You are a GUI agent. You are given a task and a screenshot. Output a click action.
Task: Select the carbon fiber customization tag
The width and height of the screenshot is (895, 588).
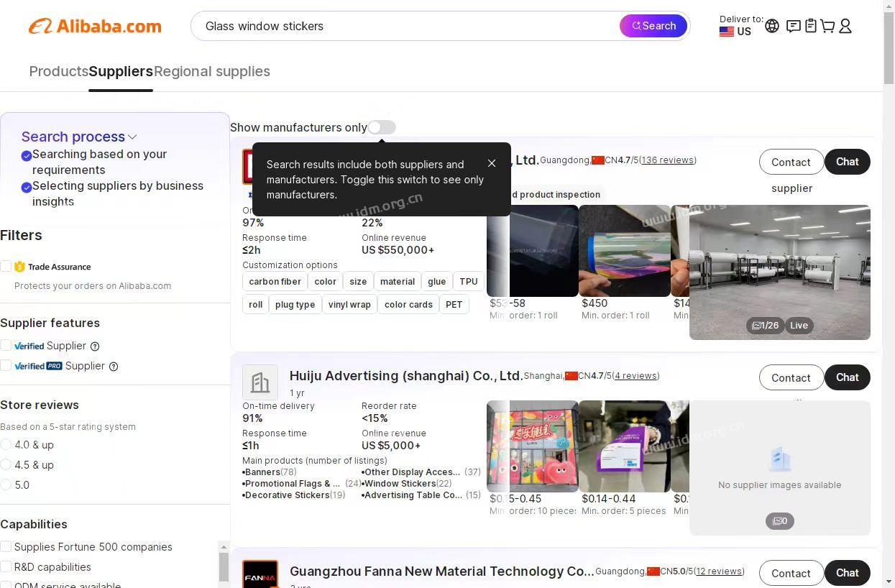(275, 282)
